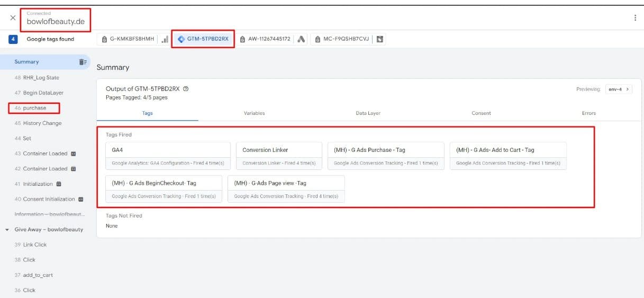The height and width of the screenshot is (298, 644).
Task: Open the Conversion Linker tag card
Action: point(279,156)
